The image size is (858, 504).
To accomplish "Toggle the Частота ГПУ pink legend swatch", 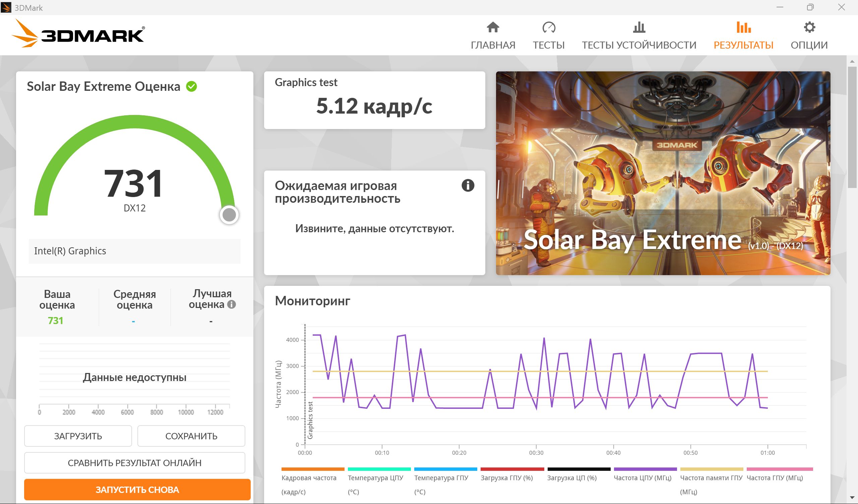I will 780,469.
